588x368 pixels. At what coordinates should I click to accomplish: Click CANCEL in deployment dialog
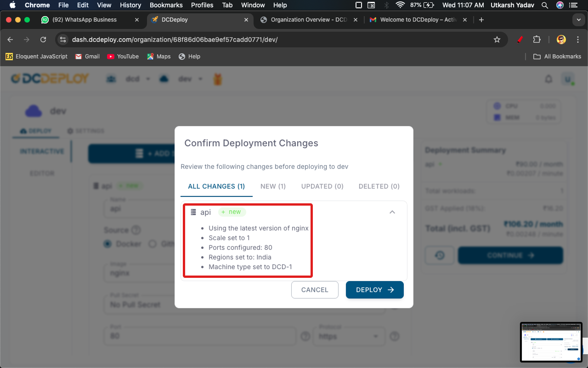pyautogui.click(x=315, y=290)
